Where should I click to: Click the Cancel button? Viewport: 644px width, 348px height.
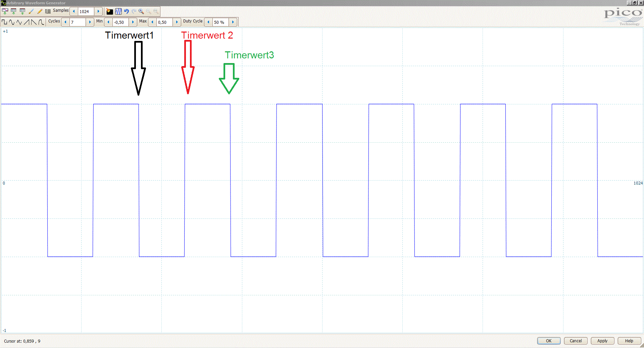point(576,341)
